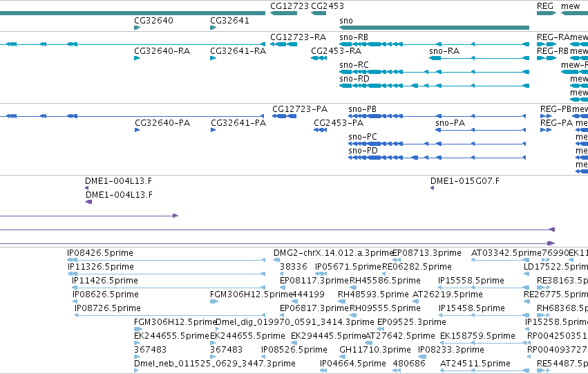Select EST IP05671.5prime
The width and height of the screenshot is (588, 374).
click(x=321, y=274)
